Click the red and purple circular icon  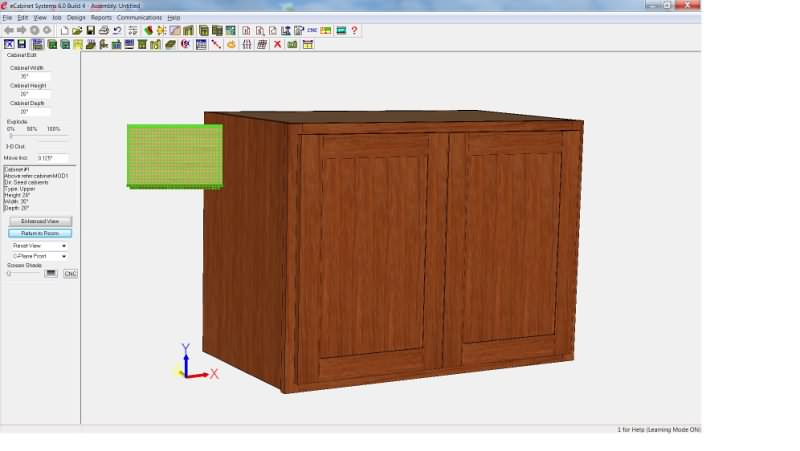click(185, 44)
